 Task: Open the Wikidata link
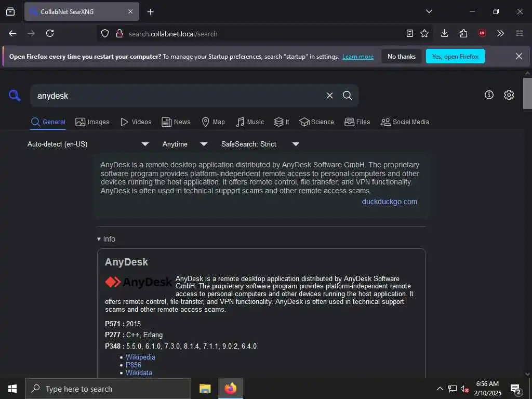point(139,373)
